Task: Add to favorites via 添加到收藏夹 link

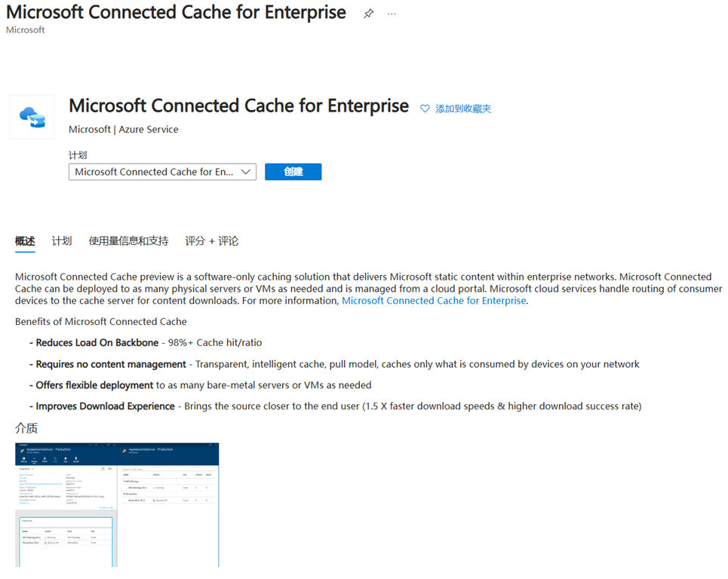Action: (x=463, y=109)
